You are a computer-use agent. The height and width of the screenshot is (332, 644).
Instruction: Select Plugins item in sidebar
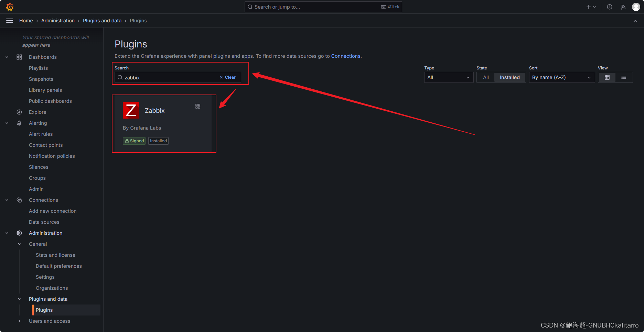[66, 310]
